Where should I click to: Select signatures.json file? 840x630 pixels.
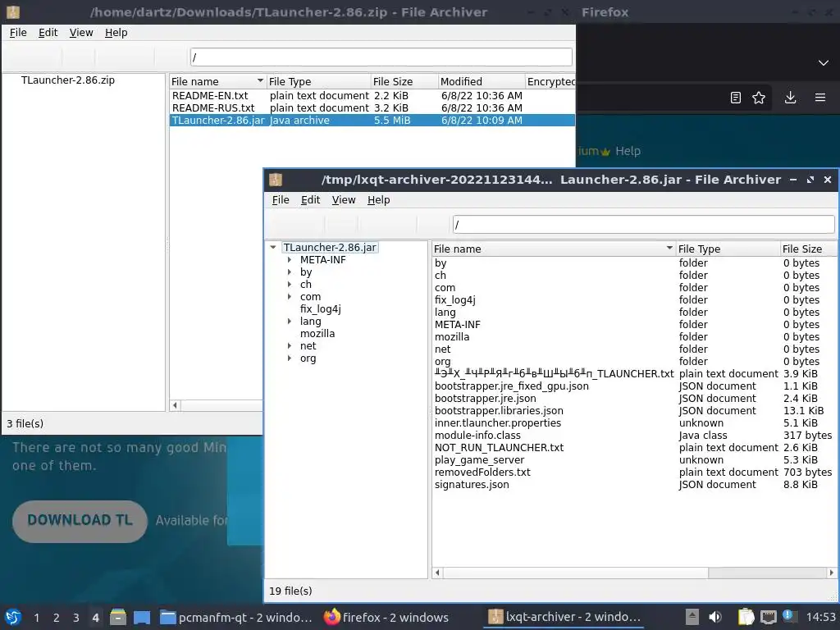point(472,485)
